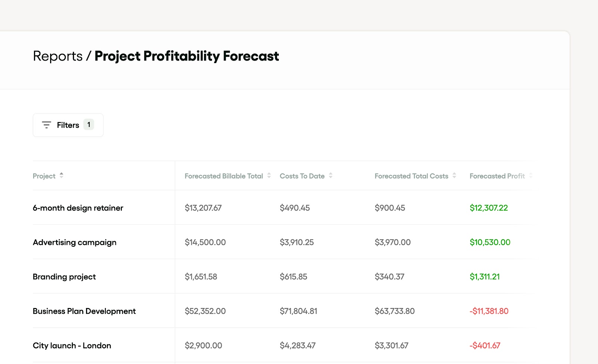Select the $71,804.81 costs cell
The height and width of the screenshot is (364, 598).
[x=299, y=311]
